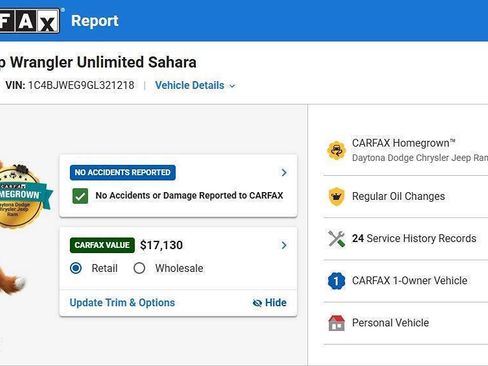This screenshot has height=366, width=488.
Task: Select the Retail radio button
Action: tap(76, 268)
